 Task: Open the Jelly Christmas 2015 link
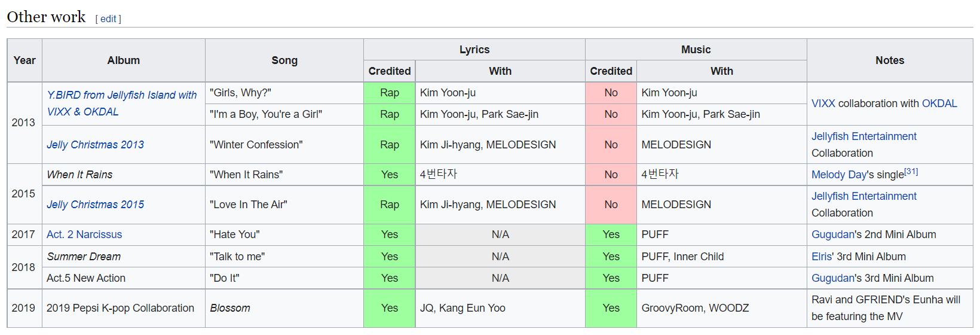coord(96,205)
